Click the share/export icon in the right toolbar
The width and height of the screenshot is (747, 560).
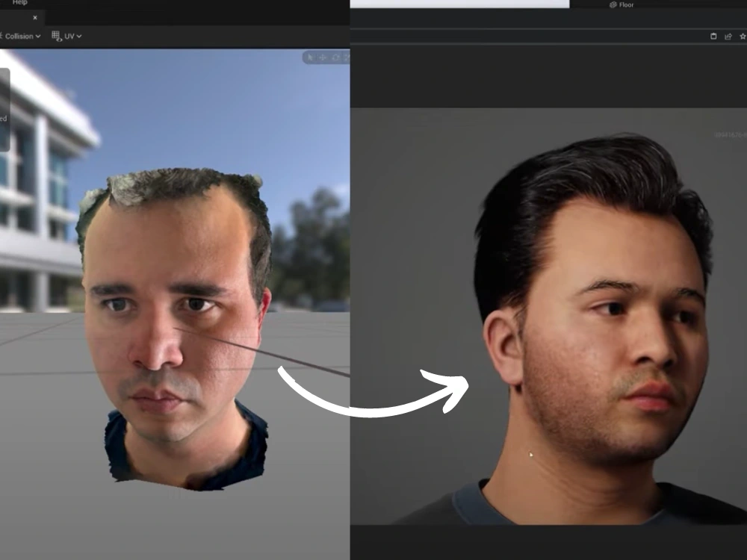728,36
